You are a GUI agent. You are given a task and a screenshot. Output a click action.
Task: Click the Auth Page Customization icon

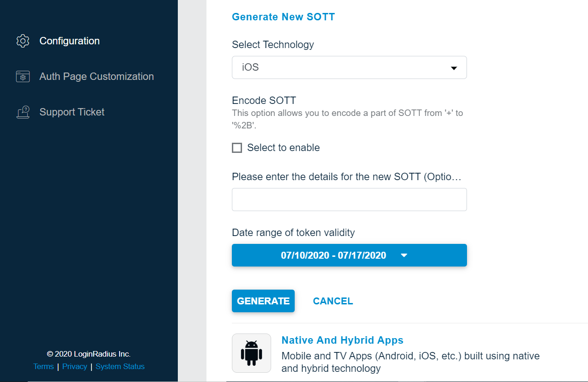pos(22,76)
